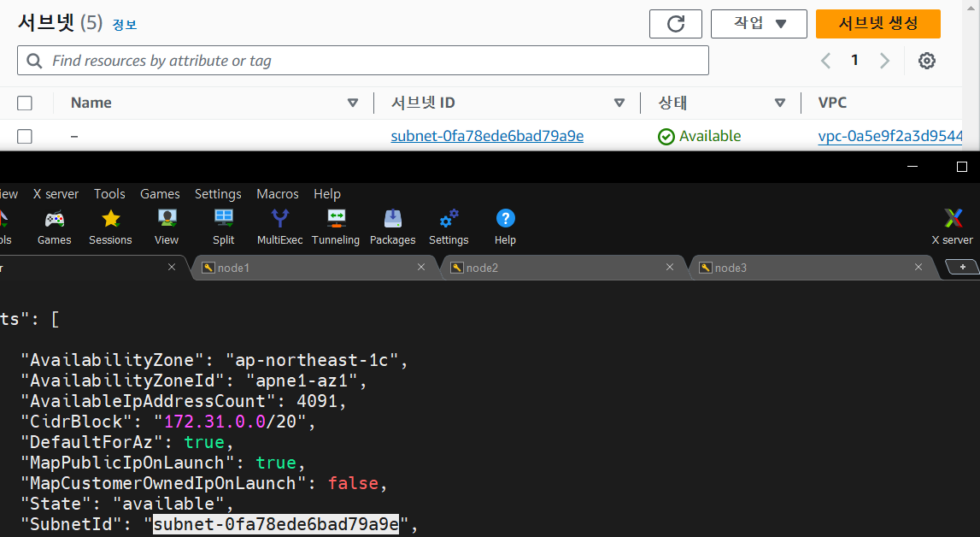The height and width of the screenshot is (537, 980).
Task: Open a new terminal tab with plus
Action: tap(963, 267)
